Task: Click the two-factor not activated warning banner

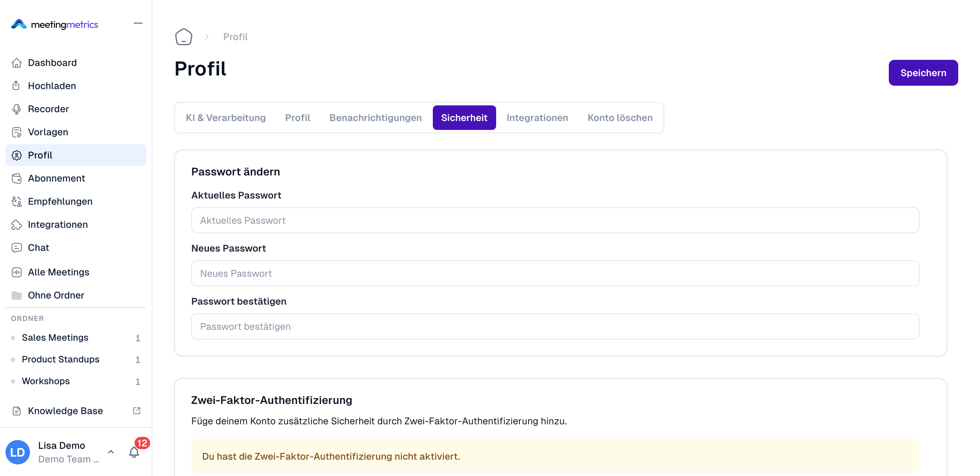Action: point(555,457)
